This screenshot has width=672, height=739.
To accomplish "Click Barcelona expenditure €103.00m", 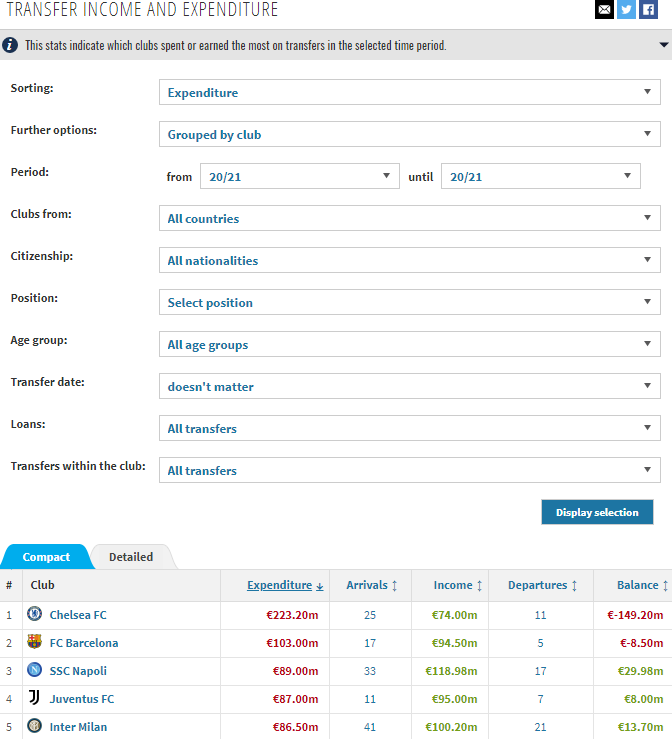I will 292,643.
